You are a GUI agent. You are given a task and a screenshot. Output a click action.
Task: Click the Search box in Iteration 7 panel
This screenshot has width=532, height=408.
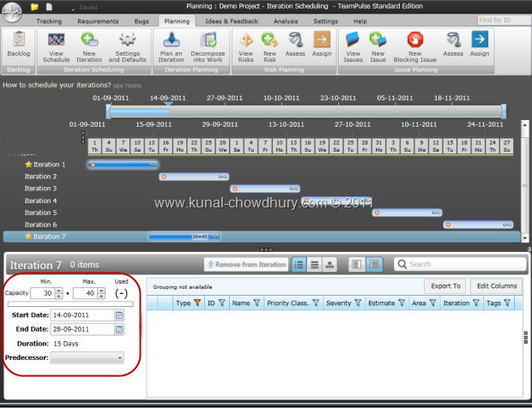460,264
